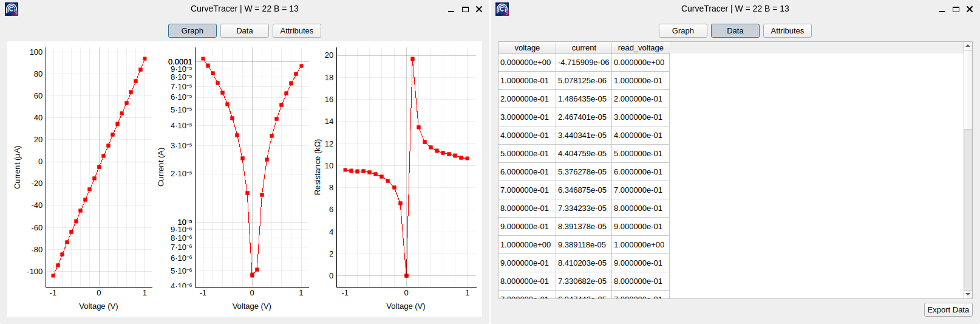Select current cell 5.078125e-06

(x=584, y=81)
